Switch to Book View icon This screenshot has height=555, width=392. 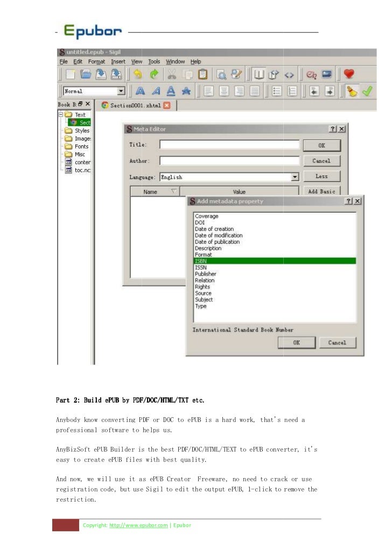coord(259,74)
